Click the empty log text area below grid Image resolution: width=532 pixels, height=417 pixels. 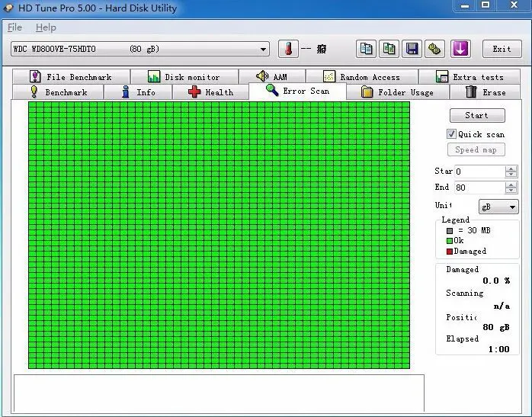pyautogui.click(x=219, y=393)
